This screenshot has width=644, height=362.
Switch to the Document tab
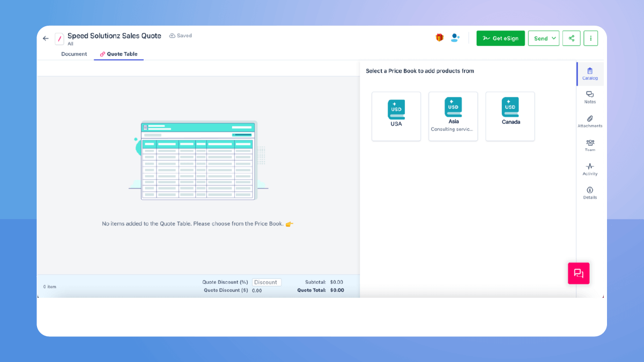73,54
